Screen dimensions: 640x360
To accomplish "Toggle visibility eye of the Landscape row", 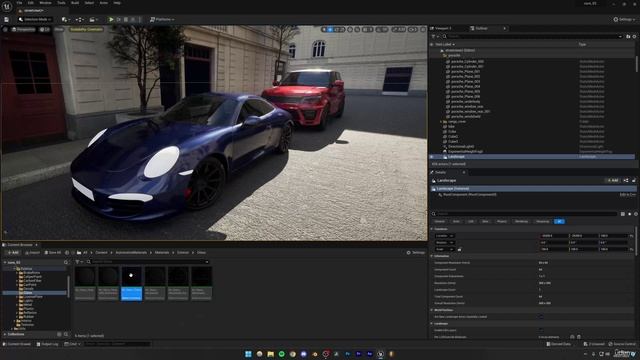I will point(432,157).
